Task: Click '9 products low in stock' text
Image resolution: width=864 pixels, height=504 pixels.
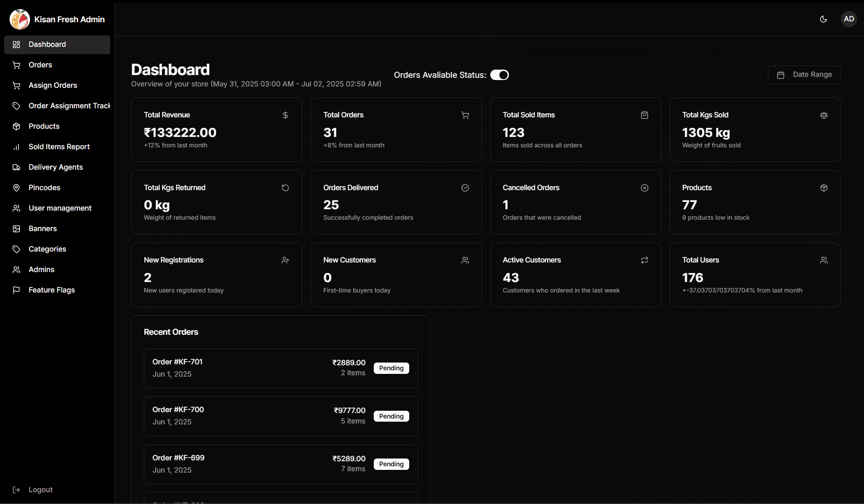Action: point(716,218)
